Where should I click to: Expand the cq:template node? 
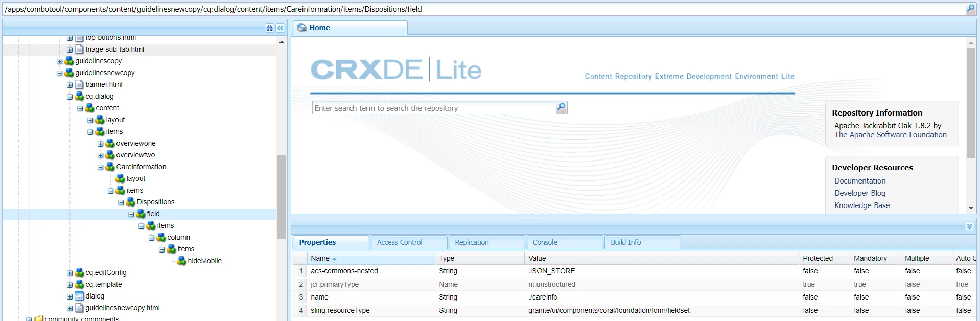point(69,285)
